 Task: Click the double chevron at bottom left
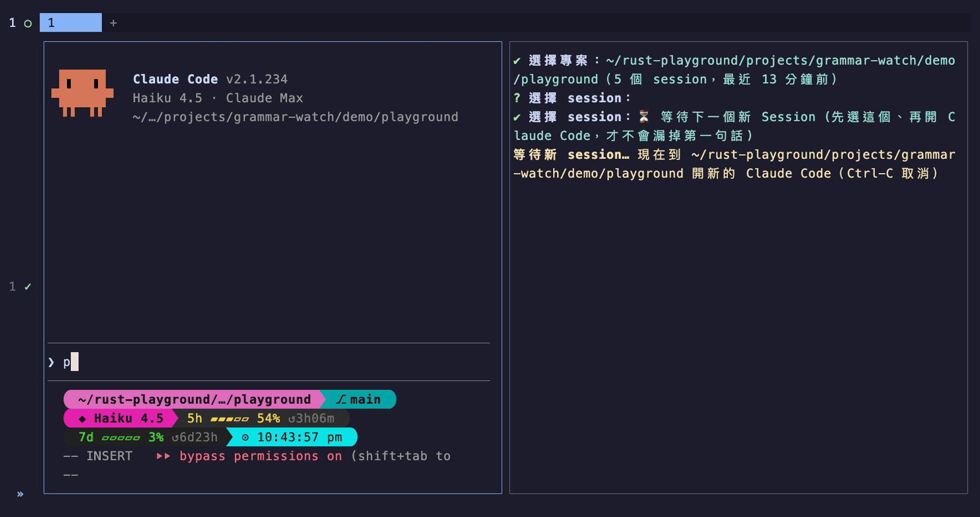point(20,494)
